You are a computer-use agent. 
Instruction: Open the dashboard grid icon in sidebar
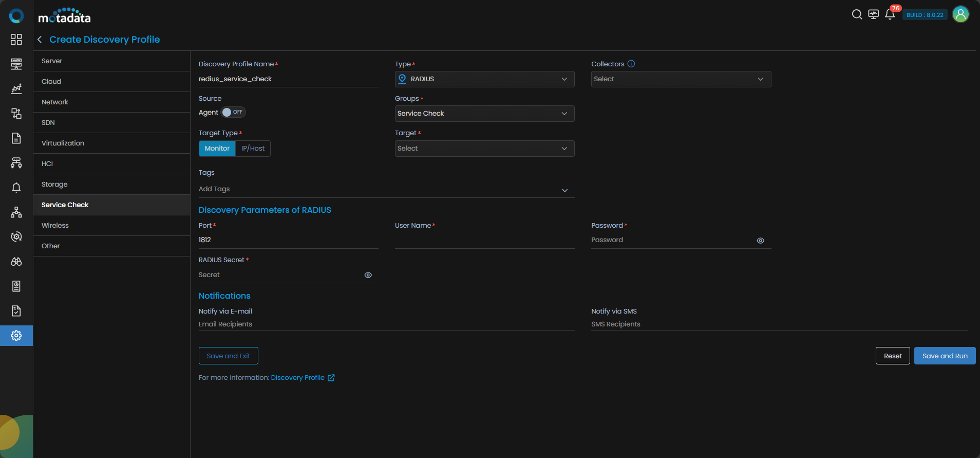click(16, 40)
